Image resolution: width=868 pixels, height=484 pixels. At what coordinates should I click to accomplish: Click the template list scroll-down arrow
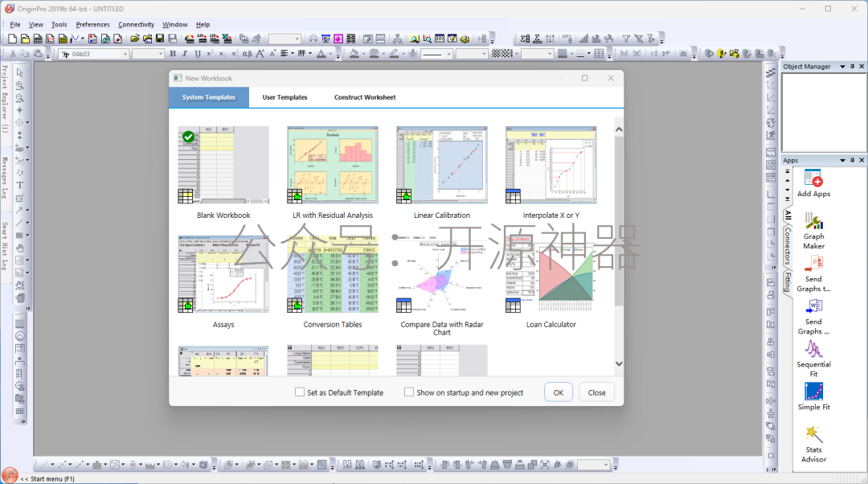pos(619,364)
